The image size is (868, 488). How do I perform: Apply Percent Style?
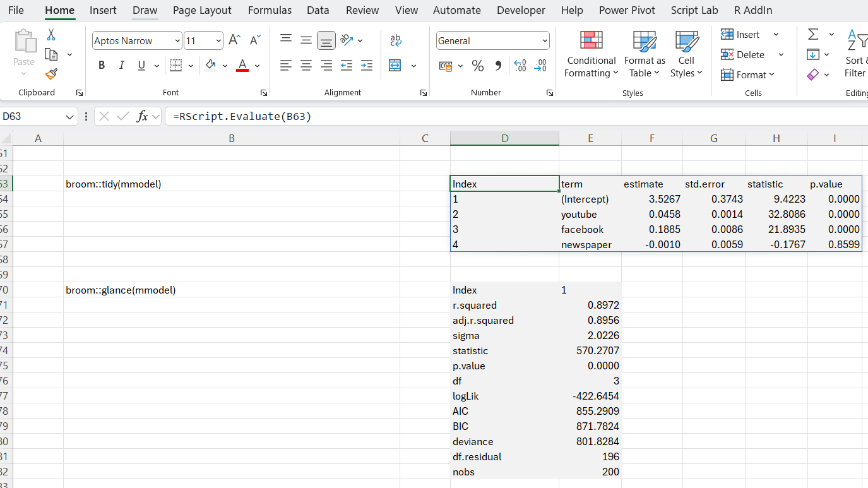(478, 66)
